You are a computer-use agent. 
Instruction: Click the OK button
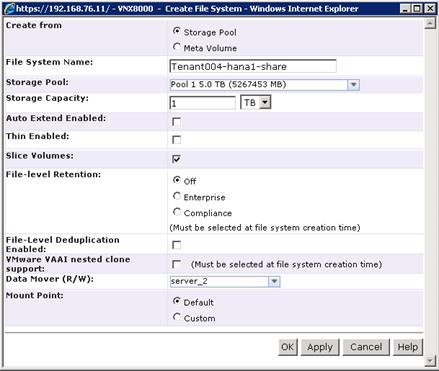[288, 347]
